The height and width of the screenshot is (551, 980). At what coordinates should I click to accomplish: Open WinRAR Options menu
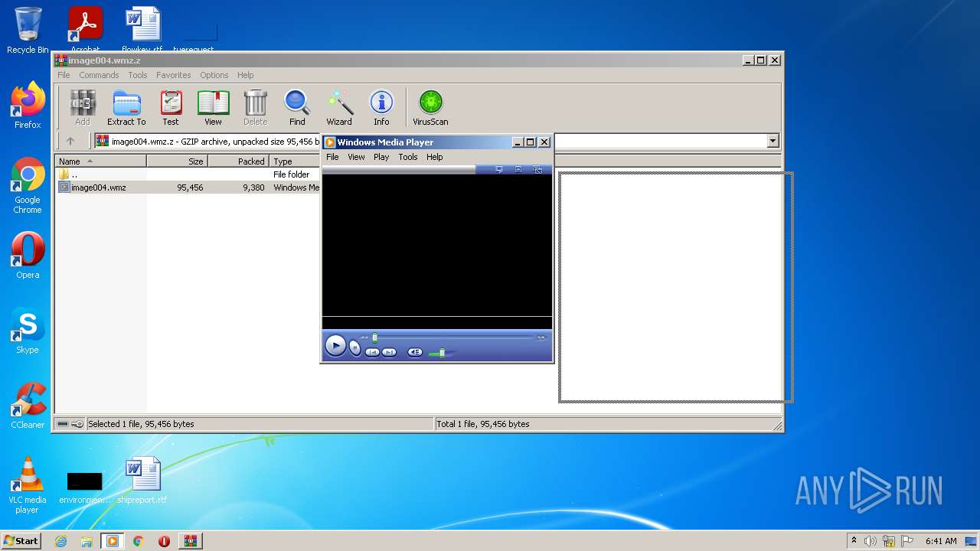click(x=214, y=75)
